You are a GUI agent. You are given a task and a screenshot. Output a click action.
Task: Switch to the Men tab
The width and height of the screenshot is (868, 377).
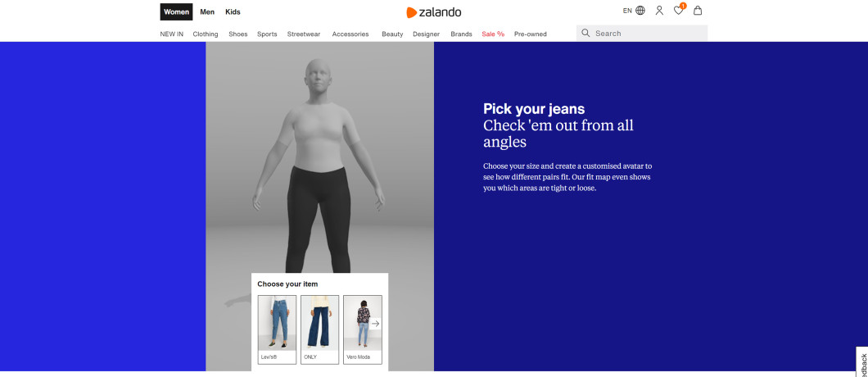pyautogui.click(x=208, y=11)
